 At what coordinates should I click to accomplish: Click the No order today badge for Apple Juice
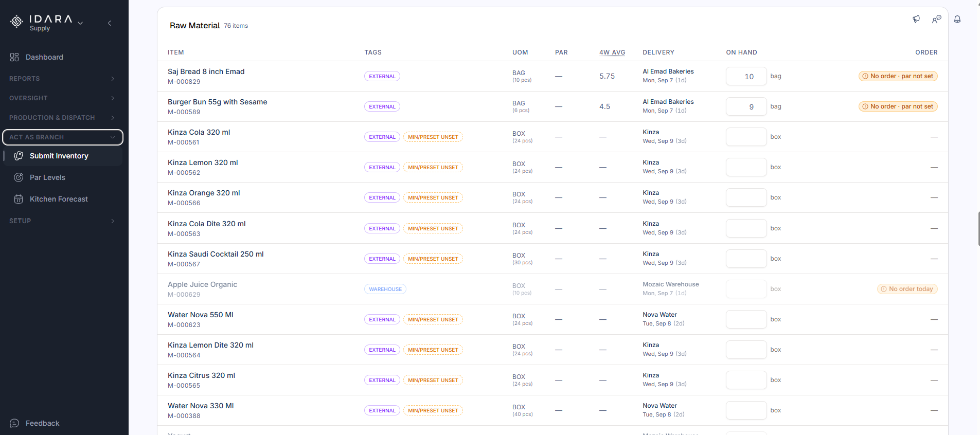tap(907, 289)
